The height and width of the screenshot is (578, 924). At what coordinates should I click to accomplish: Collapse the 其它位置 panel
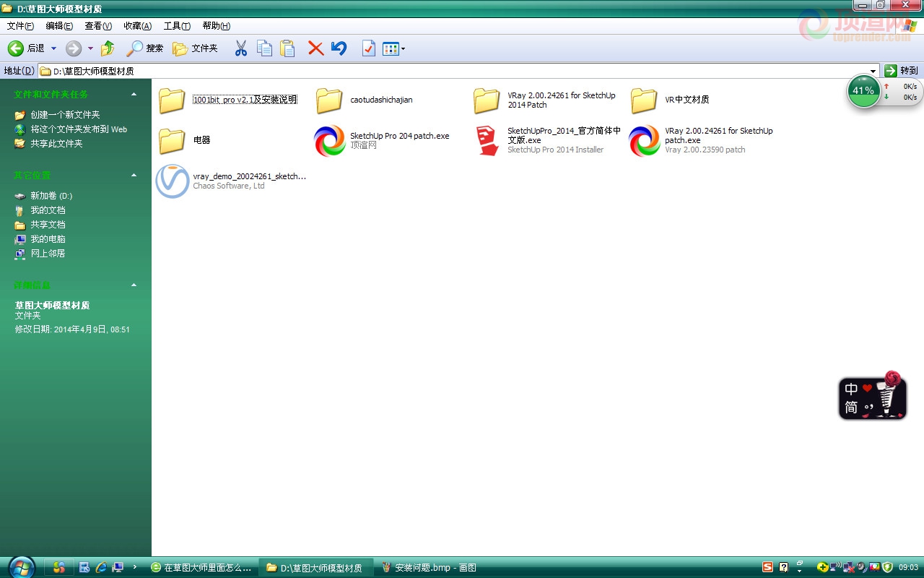tap(134, 175)
